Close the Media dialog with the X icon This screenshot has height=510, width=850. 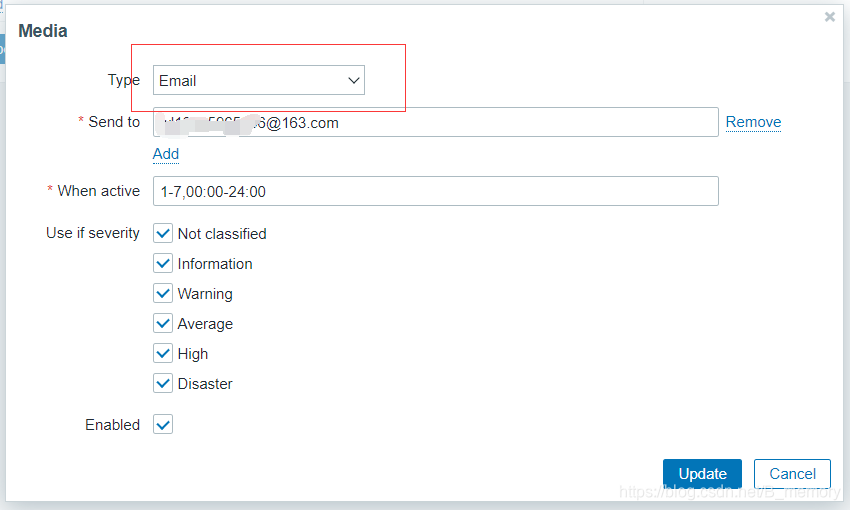829,17
